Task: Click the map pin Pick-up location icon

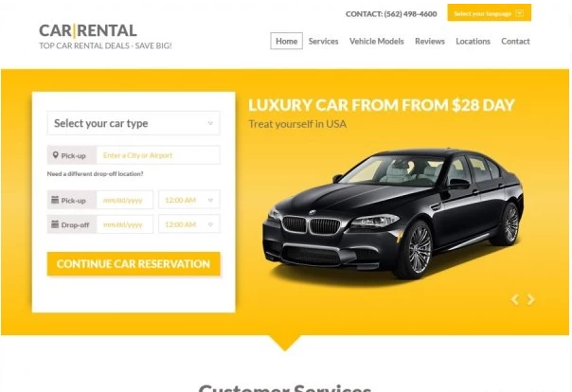Action: [x=56, y=155]
